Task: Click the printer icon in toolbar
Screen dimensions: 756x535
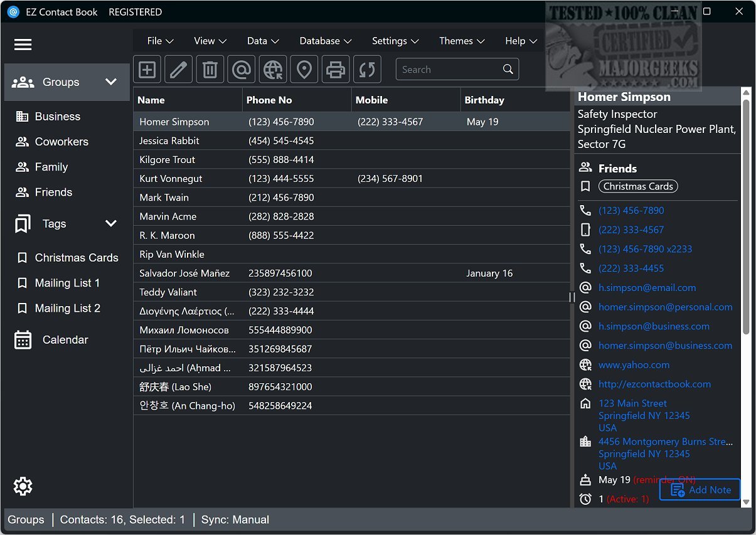Action: (336, 70)
